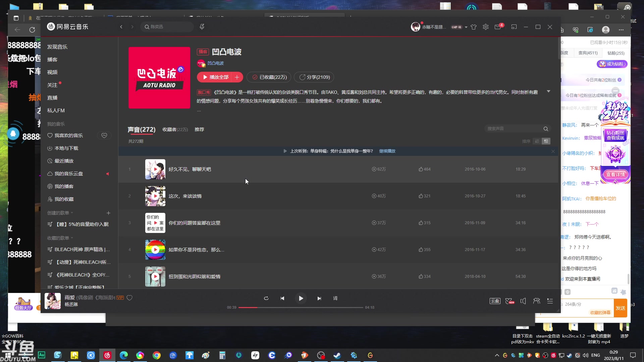Open the 【睡】5%的音量助你入眠 playlist
The height and width of the screenshot is (362, 644).
coord(78,224)
